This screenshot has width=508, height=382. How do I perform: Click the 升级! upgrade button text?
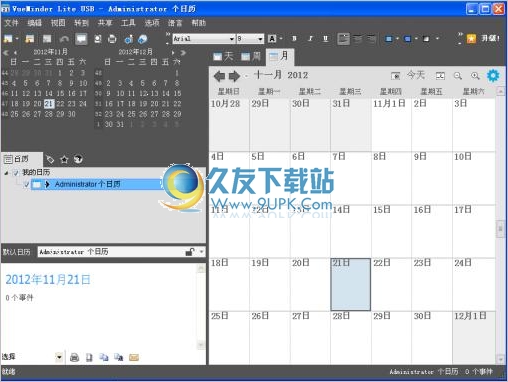pos(490,39)
